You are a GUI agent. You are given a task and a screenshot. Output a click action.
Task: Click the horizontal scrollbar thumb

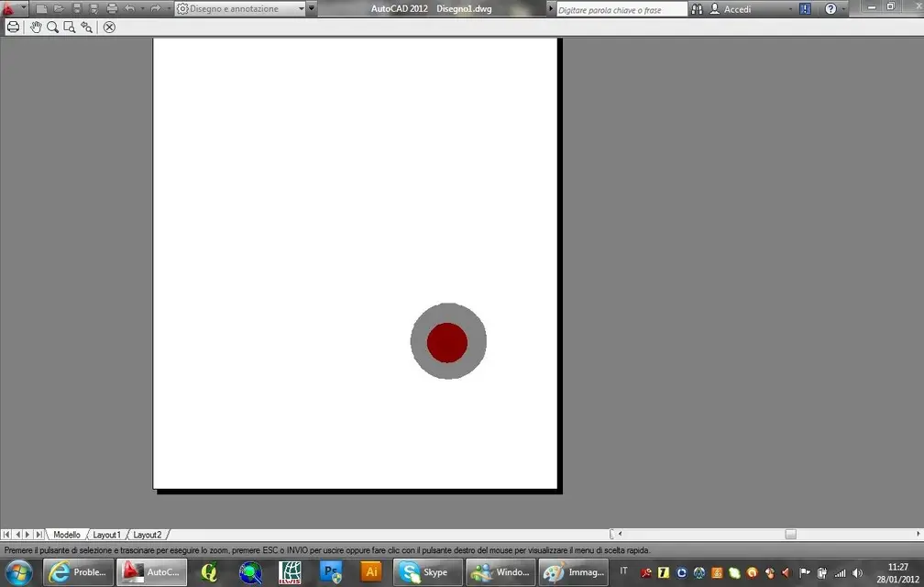coord(791,534)
